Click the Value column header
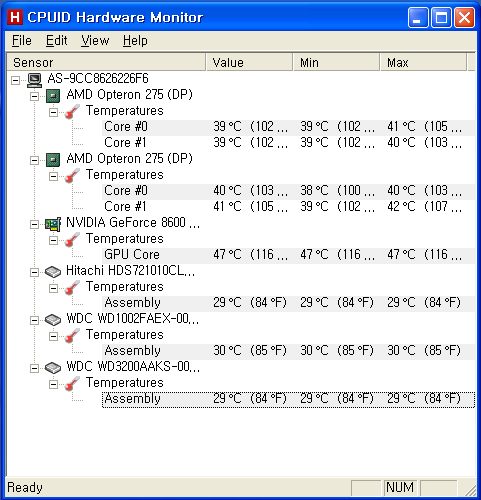The width and height of the screenshot is (481, 500). point(249,62)
